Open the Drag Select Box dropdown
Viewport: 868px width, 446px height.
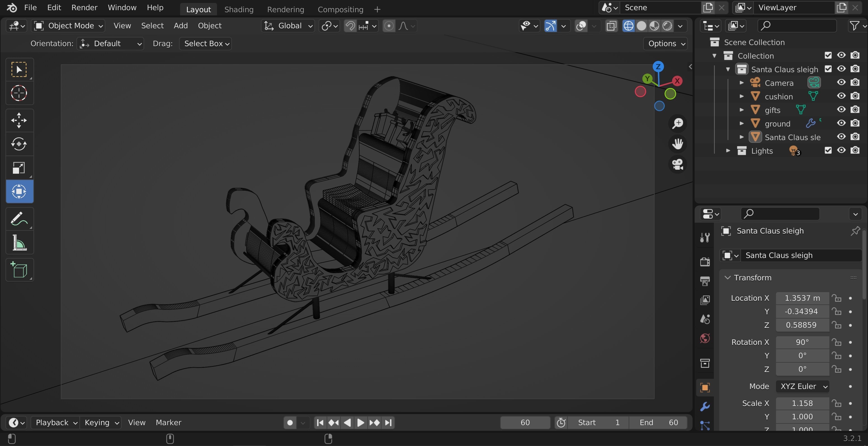[x=205, y=44]
